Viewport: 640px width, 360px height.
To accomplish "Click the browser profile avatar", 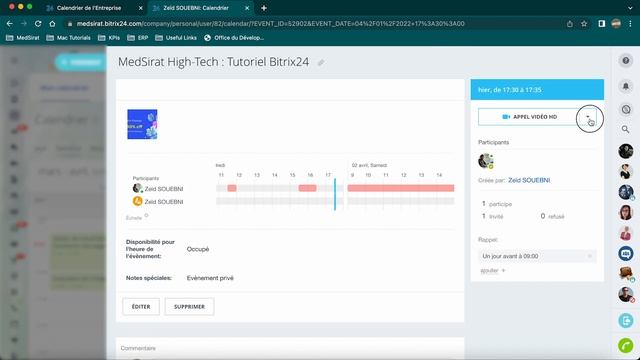I will [x=616, y=24].
